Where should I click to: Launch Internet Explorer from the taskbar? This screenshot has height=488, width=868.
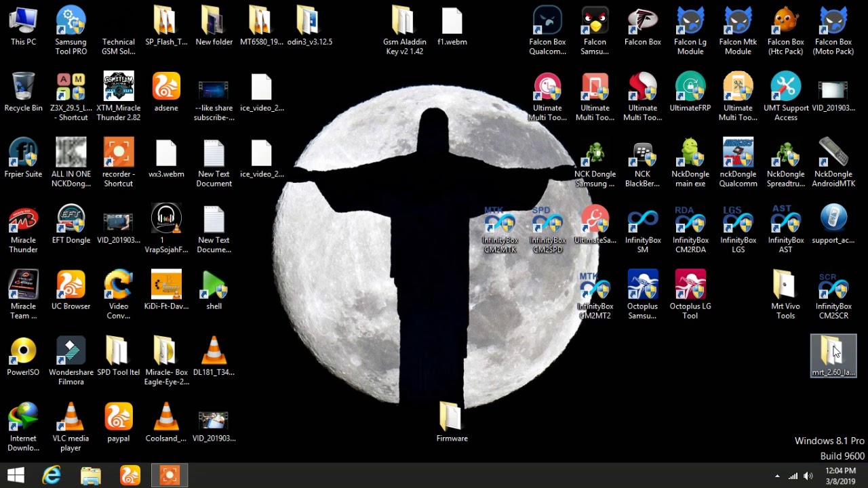tap(52, 475)
